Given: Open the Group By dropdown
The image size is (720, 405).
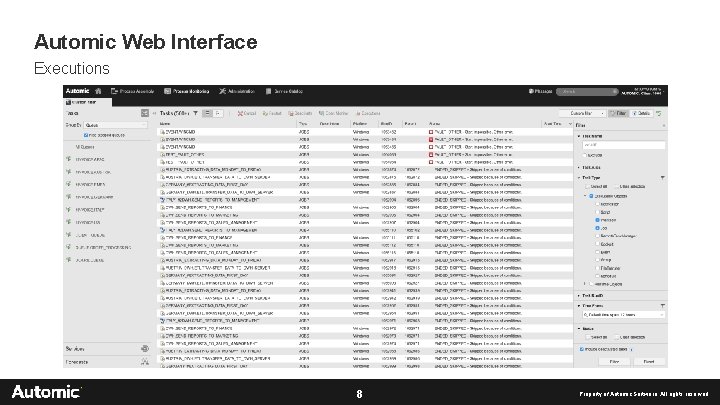Looking at the screenshot, I should point(115,125).
